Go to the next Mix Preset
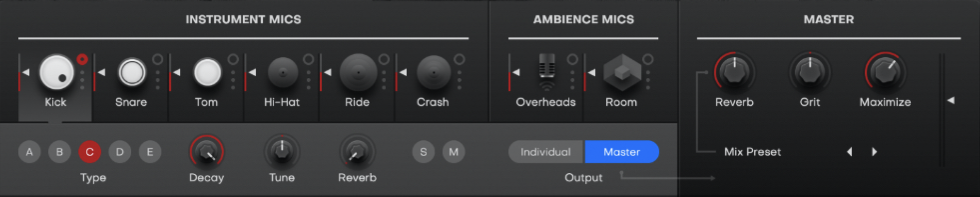Image resolution: width=980 pixels, height=197 pixels. [x=874, y=152]
